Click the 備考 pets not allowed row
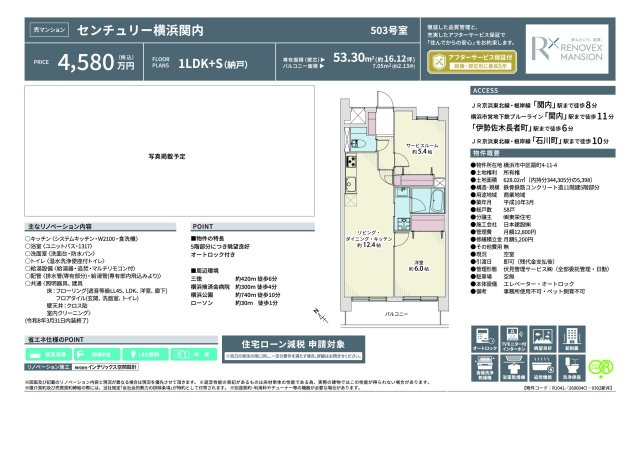Image resolution: width=640 pixels, height=451 pixels. 528,291
